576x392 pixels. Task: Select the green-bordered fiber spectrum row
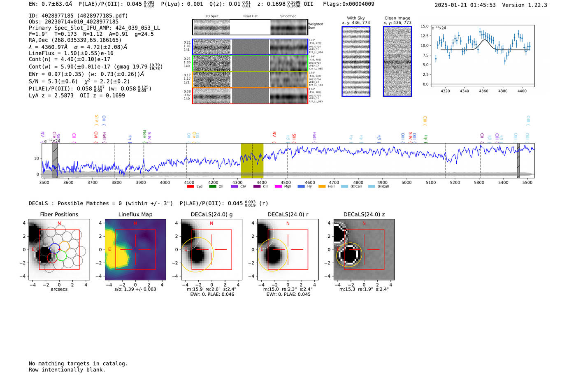(250, 63)
